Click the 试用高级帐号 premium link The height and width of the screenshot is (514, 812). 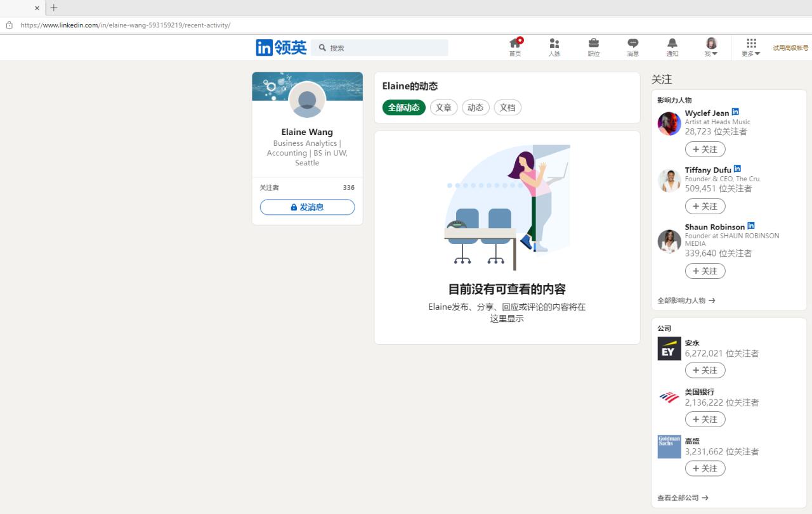pos(790,48)
